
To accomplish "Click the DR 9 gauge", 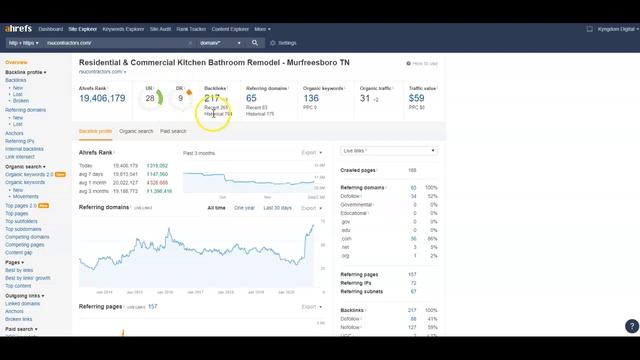I will (181, 98).
